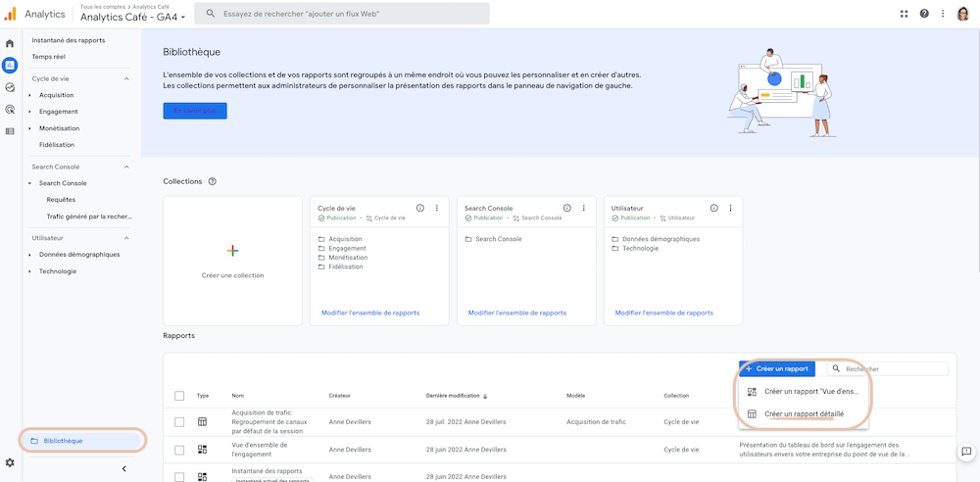Viewport: 980px width, 482px height.
Task: Open Requêtes under Search Console
Action: pyautogui.click(x=61, y=200)
